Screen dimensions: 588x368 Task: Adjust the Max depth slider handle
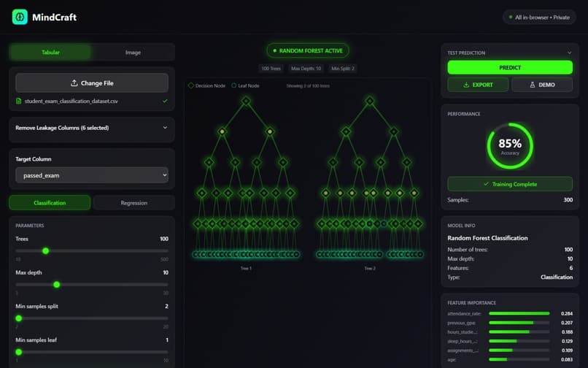click(x=57, y=285)
